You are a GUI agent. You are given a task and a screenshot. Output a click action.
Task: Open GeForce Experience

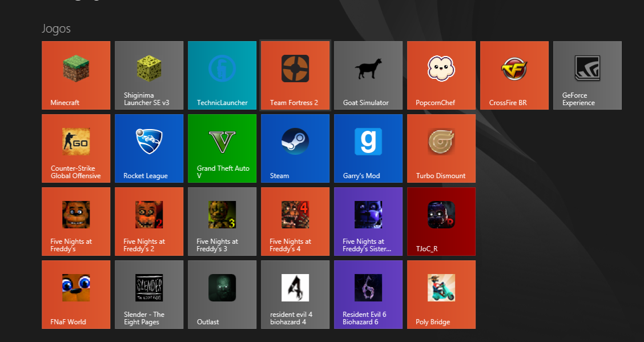(x=587, y=75)
